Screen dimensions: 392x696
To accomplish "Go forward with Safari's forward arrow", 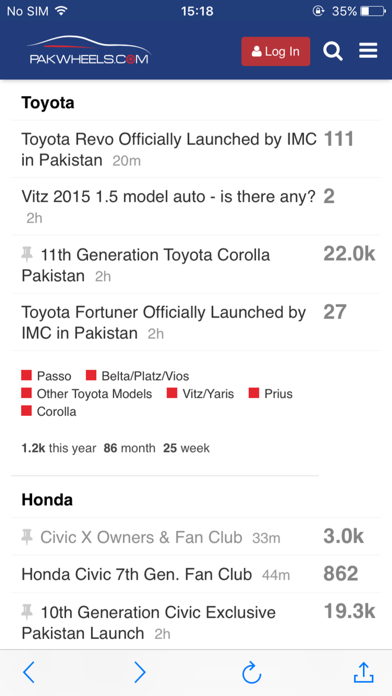I will 140,672.
